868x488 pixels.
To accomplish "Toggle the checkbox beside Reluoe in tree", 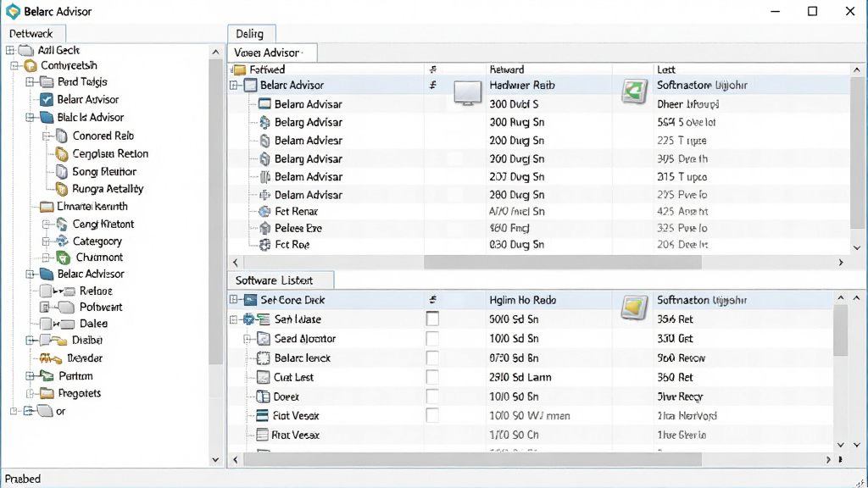I will [46, 291].
